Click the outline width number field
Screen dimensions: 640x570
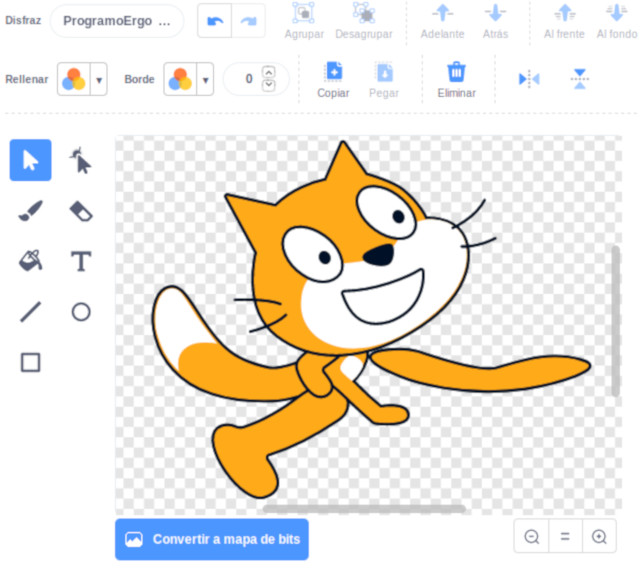tap(248, 79)
